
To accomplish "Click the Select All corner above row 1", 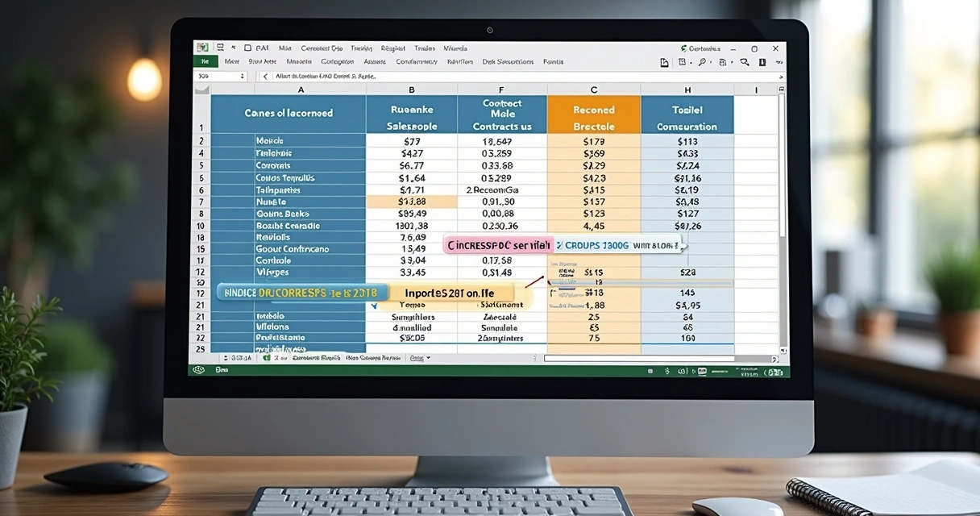I will pos(201,89).
